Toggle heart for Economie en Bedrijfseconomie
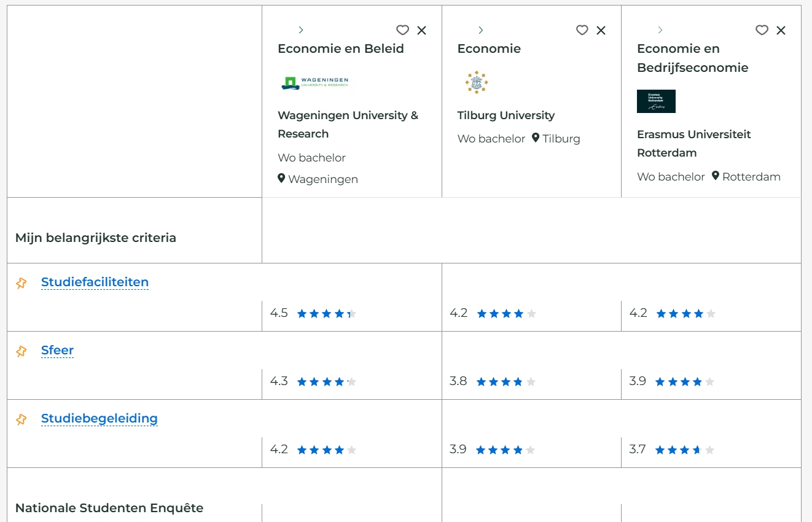Image resolution: width=812 pixels, height=522 pixels. [762, 30]
